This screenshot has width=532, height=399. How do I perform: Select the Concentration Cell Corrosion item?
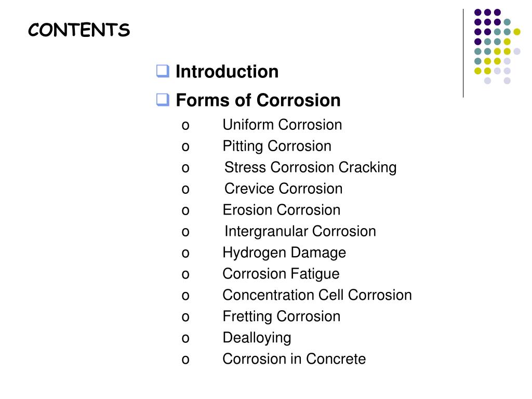317,295
